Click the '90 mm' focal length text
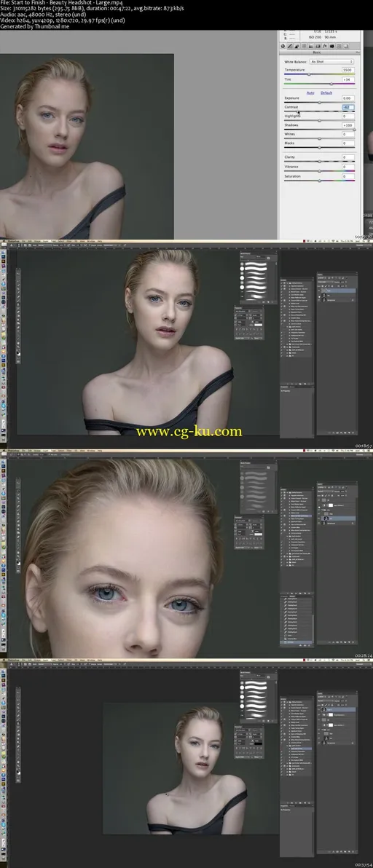 [331, 37]
